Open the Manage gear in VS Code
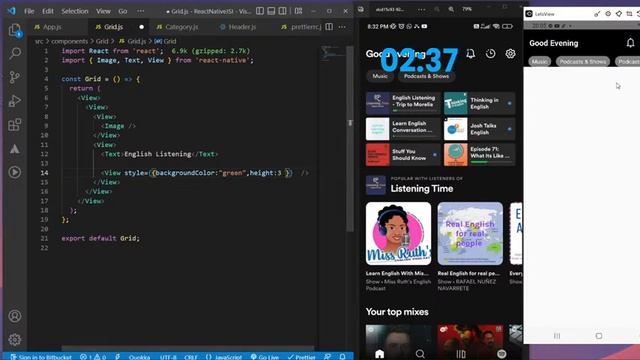 pos(15,340)
